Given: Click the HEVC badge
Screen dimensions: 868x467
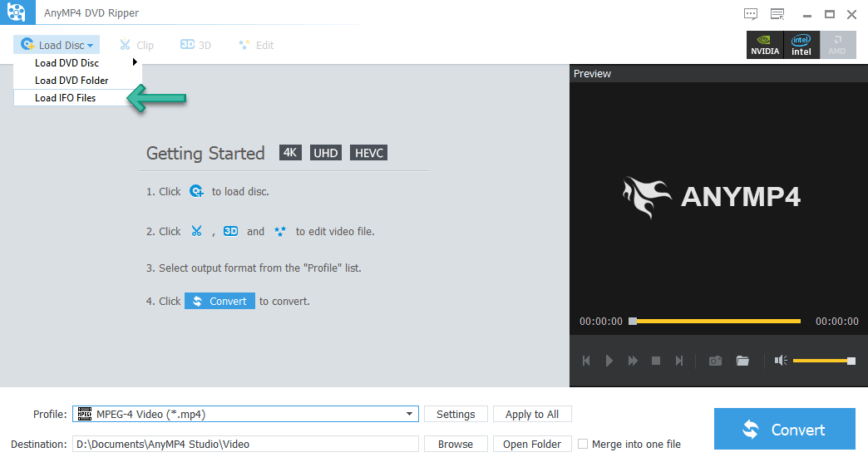Looking at the screenshot, I should (368, 153).
